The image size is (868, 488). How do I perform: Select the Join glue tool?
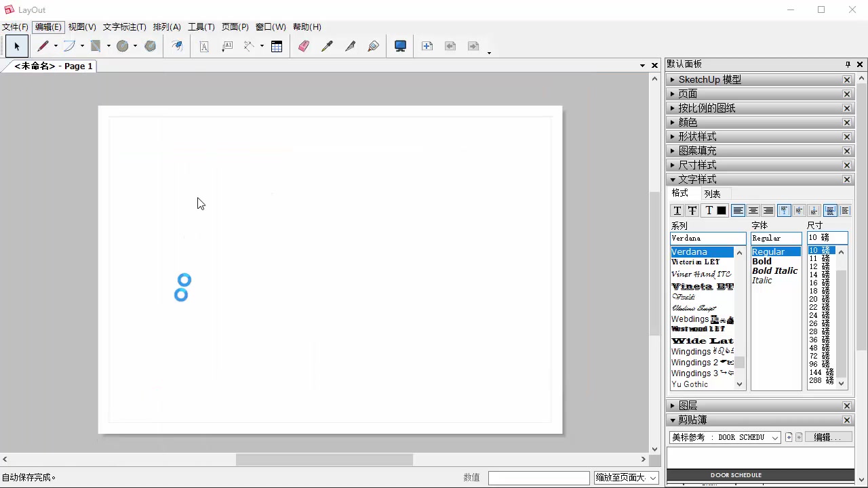click(373, 46)
